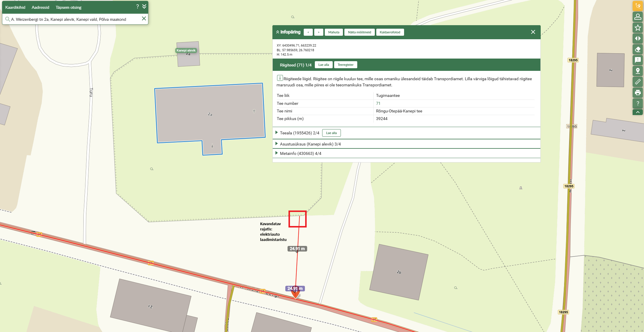
Task: Clear the address search field
Action: 144,19
